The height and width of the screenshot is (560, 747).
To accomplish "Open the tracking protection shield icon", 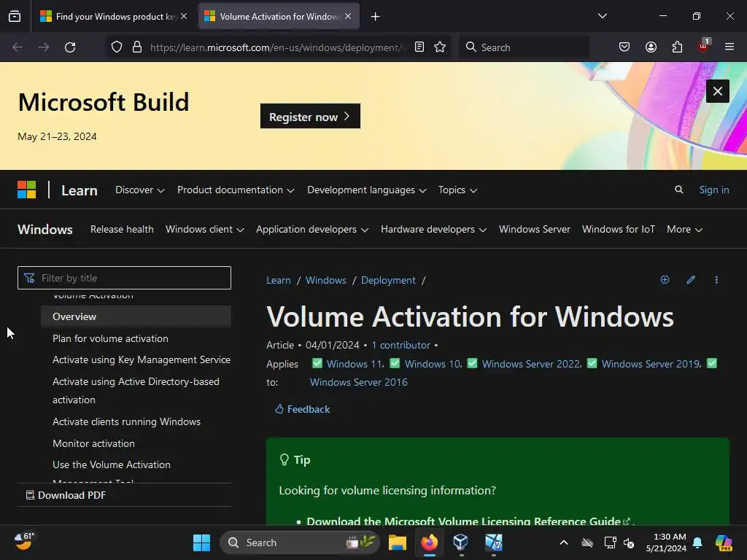I will coord(117,47).
